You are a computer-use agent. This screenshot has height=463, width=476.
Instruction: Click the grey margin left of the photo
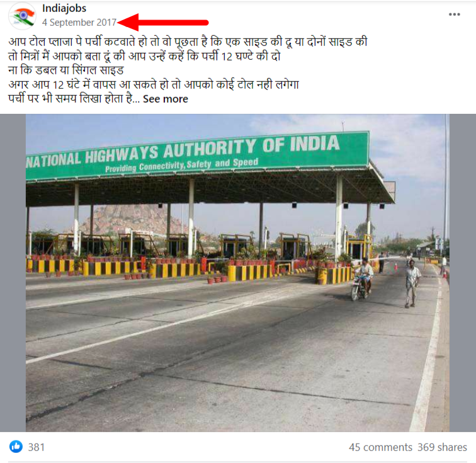click(x=13, y=273)
